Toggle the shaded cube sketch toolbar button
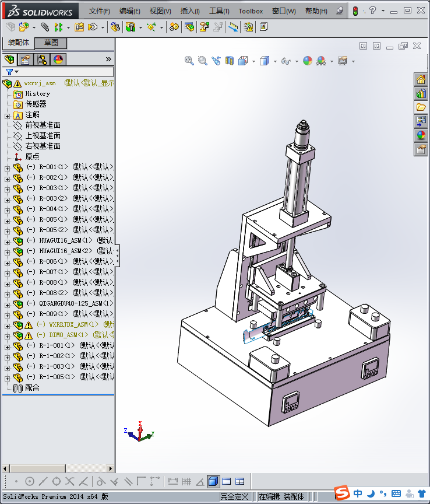Image resolution: width=430 pixels, height=504 pixels. coord(213,481)
